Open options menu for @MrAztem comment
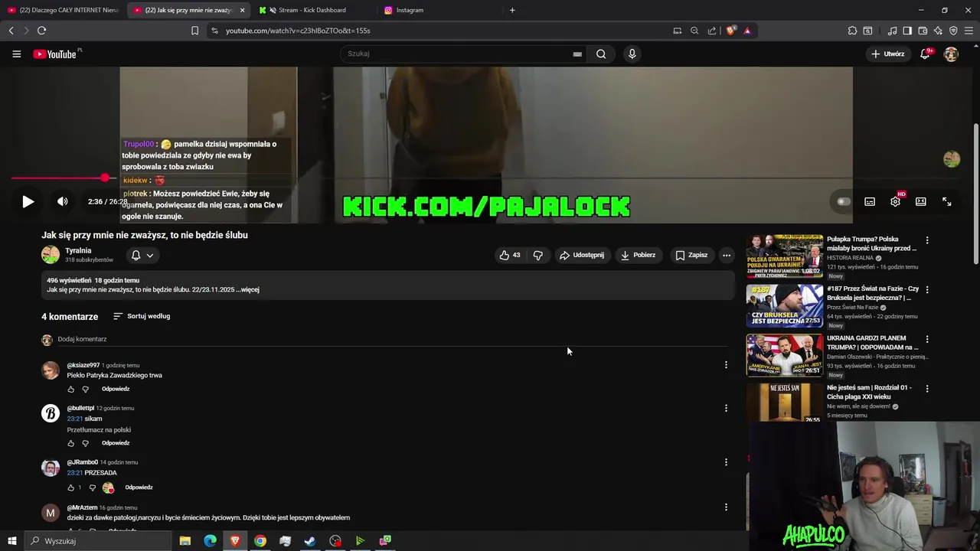This screenshot has height=551, width=980. 726,507
